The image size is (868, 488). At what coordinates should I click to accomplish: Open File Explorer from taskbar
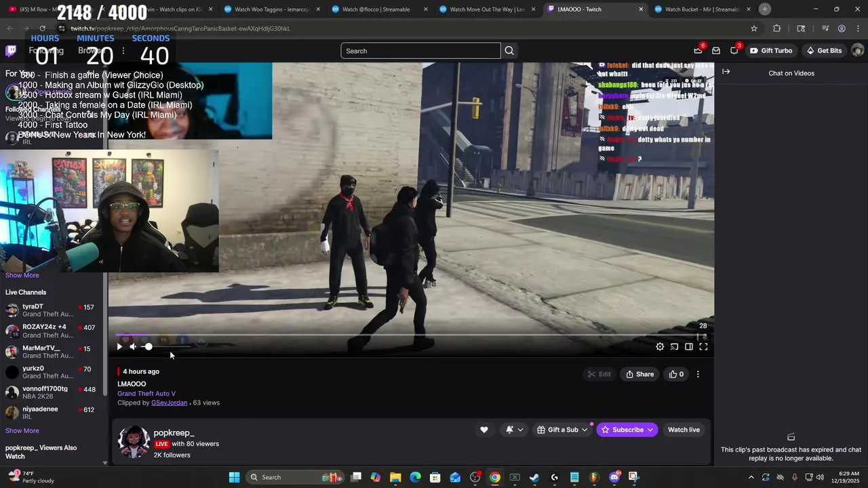tap(395, 477)
